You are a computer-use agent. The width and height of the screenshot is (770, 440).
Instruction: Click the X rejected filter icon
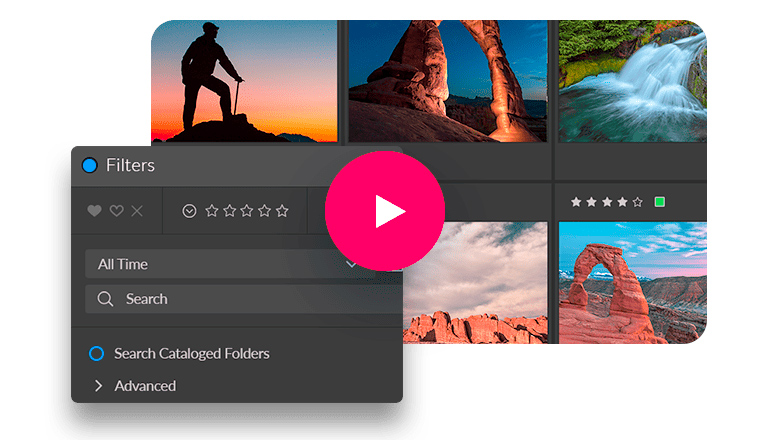137,211
